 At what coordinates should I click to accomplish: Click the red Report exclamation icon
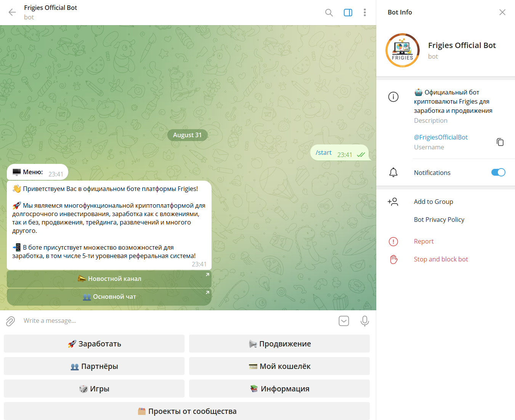[393, 241]
